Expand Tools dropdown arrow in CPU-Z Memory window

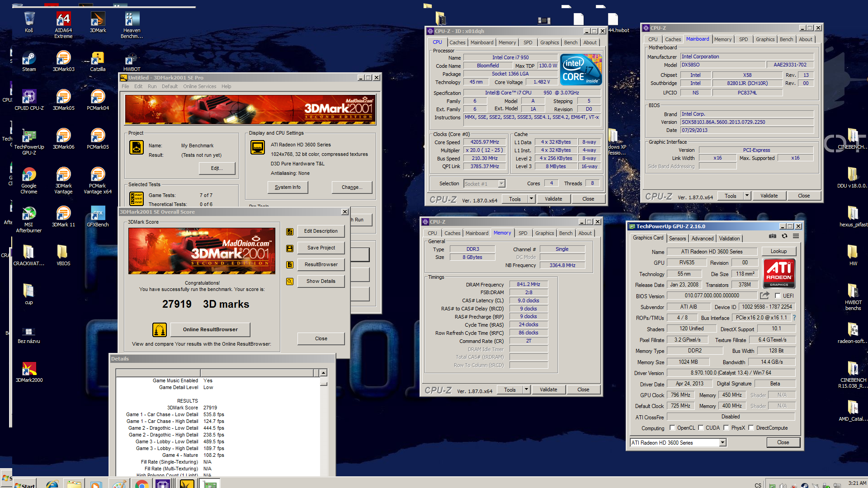(527, 389)
